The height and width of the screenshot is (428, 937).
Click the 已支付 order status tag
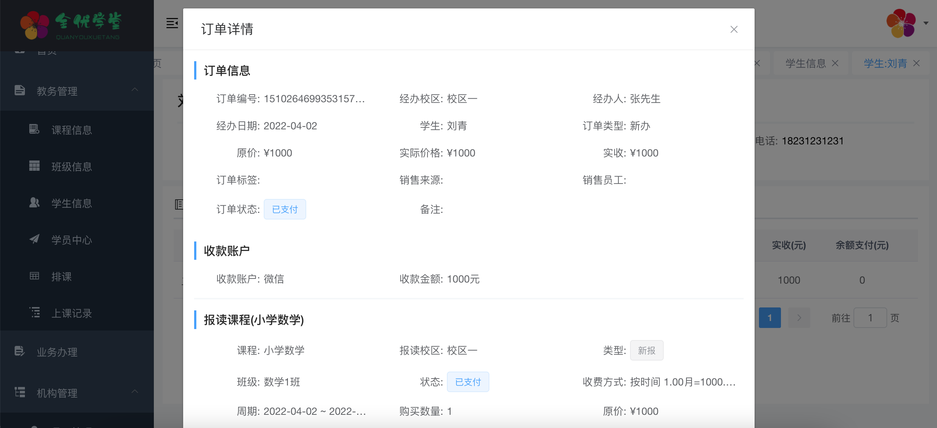point(285,209)
